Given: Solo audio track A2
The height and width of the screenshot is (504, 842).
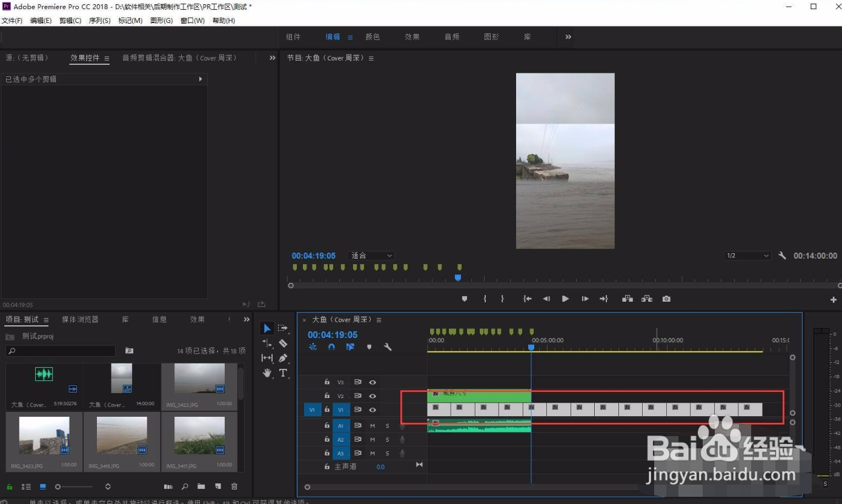Looking at the screenshot, I should click(x=388, y=440).
